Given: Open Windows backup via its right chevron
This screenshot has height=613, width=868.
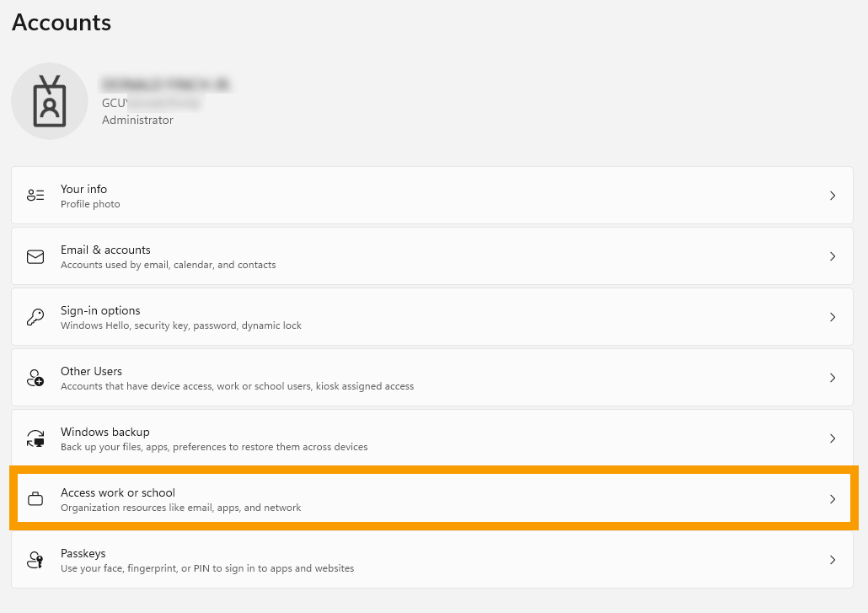Looking at the screenshot, I should (x=832, y=438).
